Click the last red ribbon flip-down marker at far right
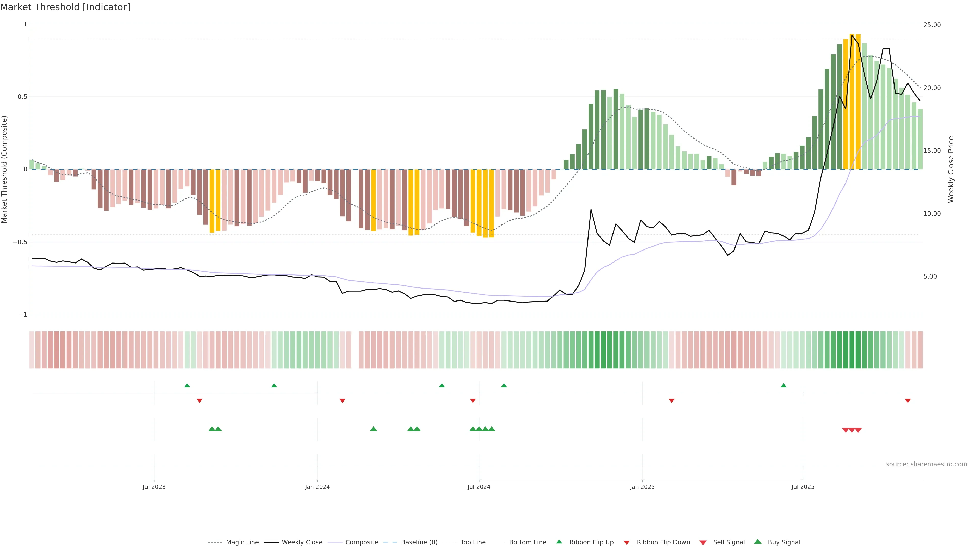The width and height of the screenshot is (980, 551). coord(908,400)
